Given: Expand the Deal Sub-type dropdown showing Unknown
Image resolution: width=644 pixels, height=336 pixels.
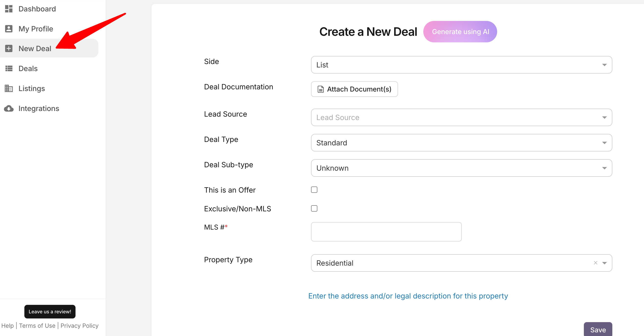Looking at the screenshot, I should 461,168.
